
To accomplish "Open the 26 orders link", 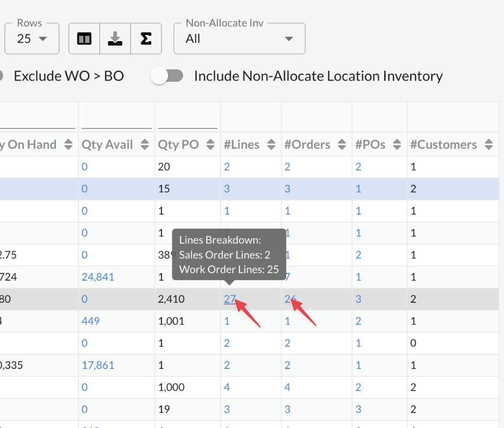I will coord(290,299).
